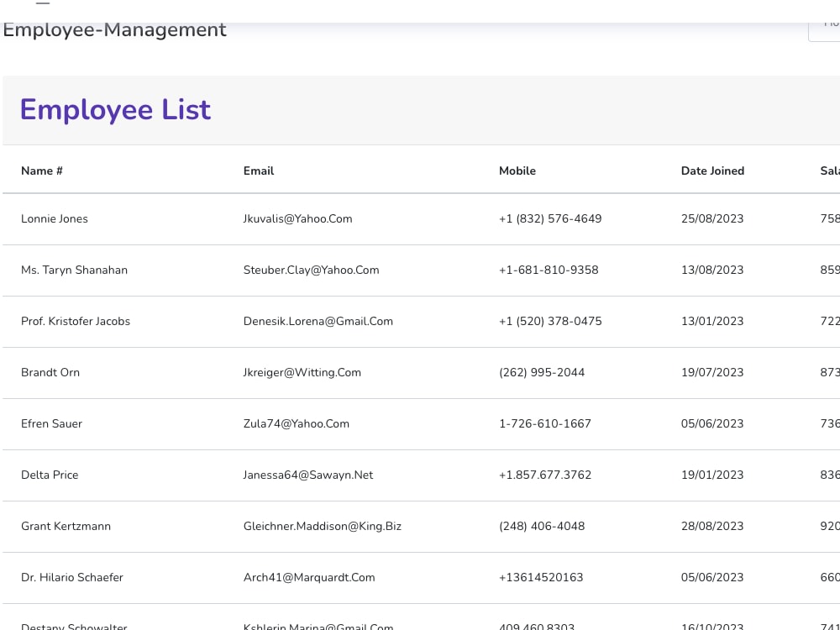This screenshot has width=840, height=630.
Task: Select Prof. Kristofer Jacobs name cell
Action: (76, 322)
